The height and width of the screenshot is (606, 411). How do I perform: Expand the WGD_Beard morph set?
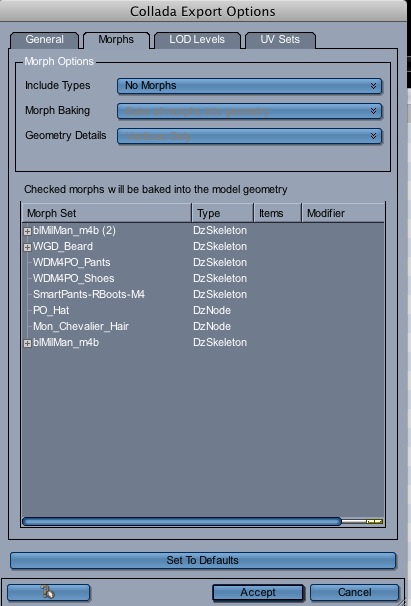click(x=27, y=247)
